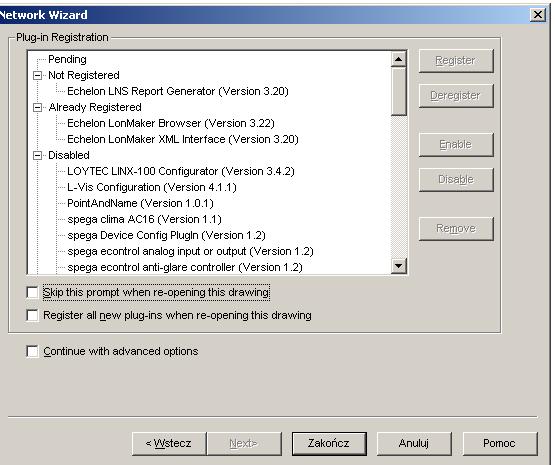555x465 pixels.
Task: Click the greyed Next button
Action: 244,443
